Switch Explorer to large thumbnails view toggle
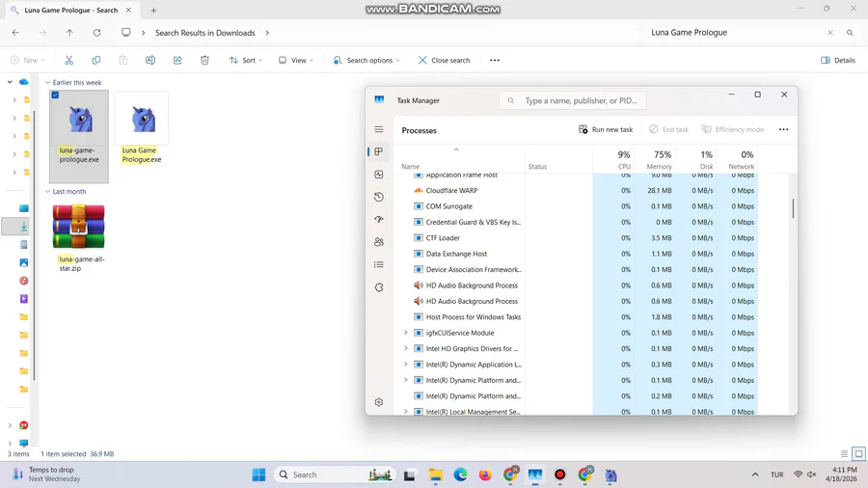Screen dimensions: 868x488 pyautogui.click(x=858, y=453)
